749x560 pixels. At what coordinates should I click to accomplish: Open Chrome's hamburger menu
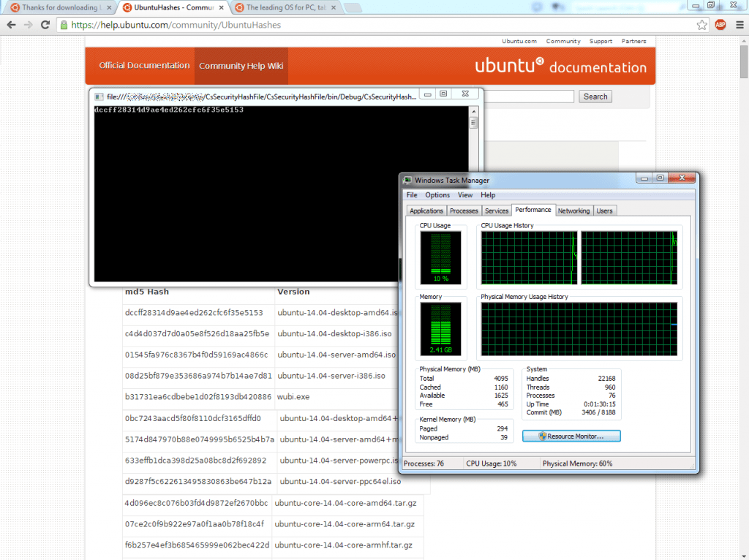pyautogui.click(x=739, y=25)
